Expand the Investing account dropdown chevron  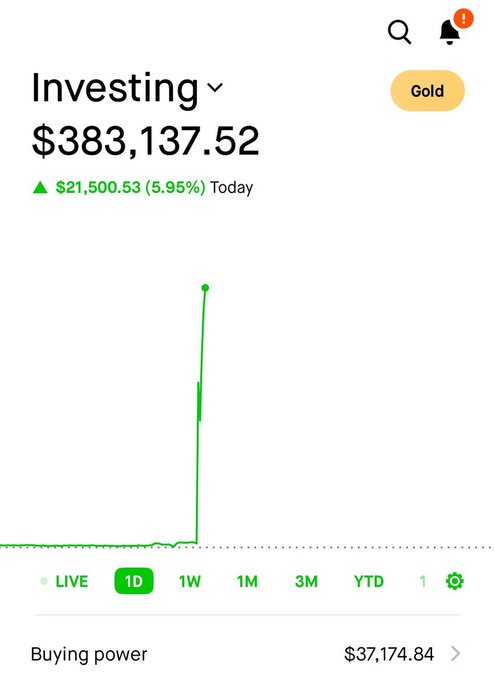tap(215, 88)
